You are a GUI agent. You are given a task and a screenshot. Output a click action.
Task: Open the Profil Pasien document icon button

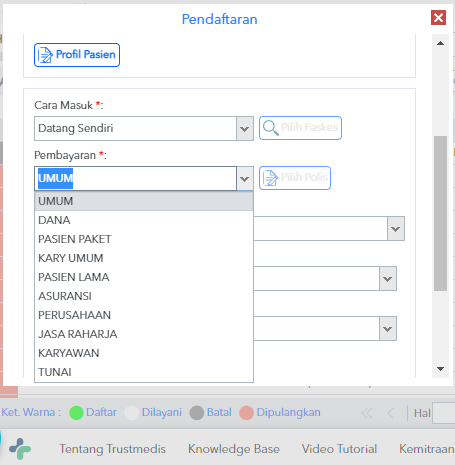[x=45, y=55]
